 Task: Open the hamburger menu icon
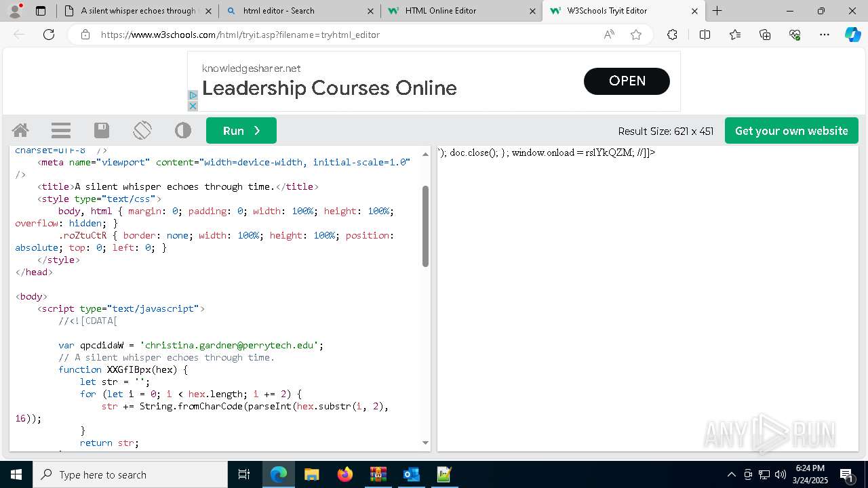click(x=61, y=130)
